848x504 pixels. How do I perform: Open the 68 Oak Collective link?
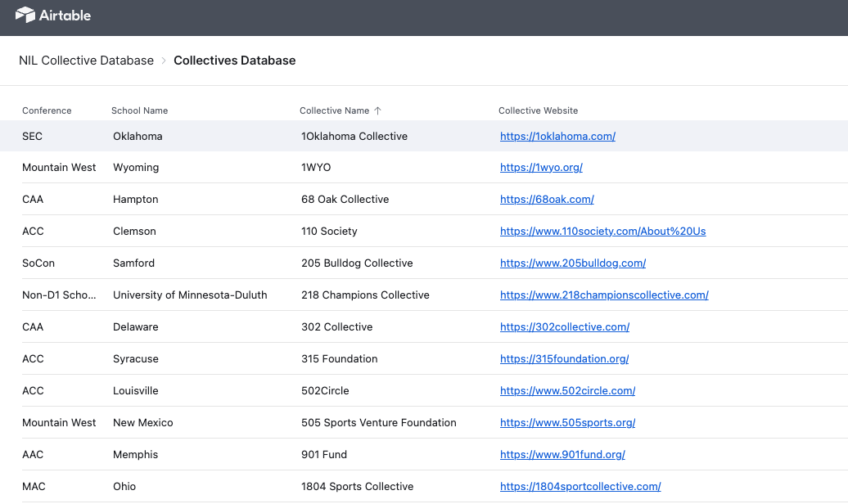click(547, 199)
